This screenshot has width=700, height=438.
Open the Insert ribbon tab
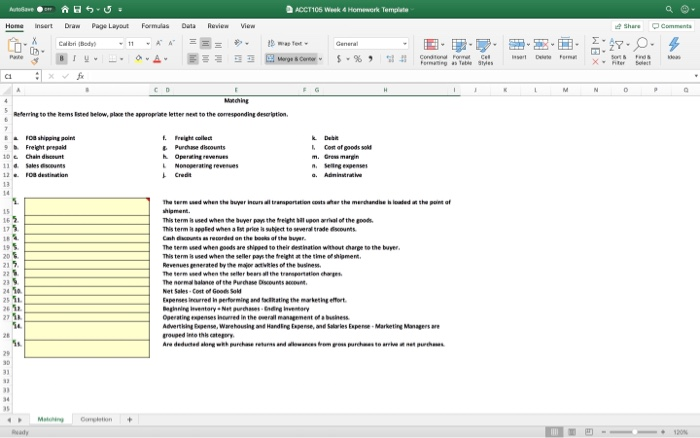[x=43, y=26]
